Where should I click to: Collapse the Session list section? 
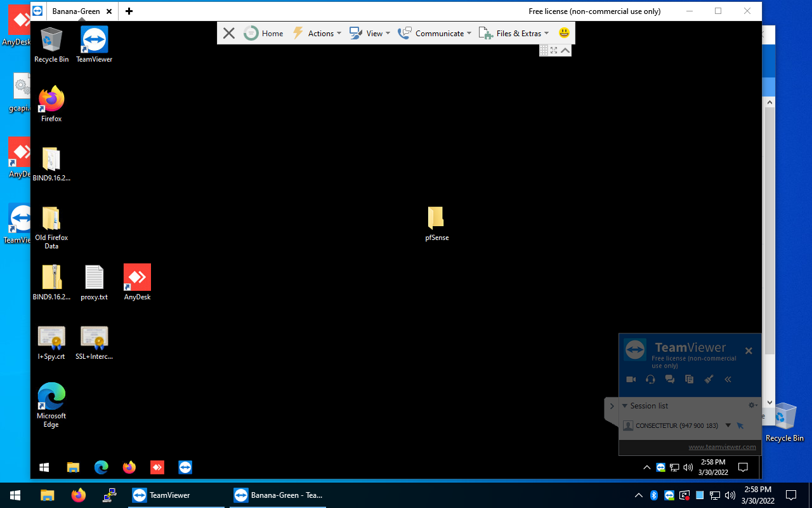(624, 406)
